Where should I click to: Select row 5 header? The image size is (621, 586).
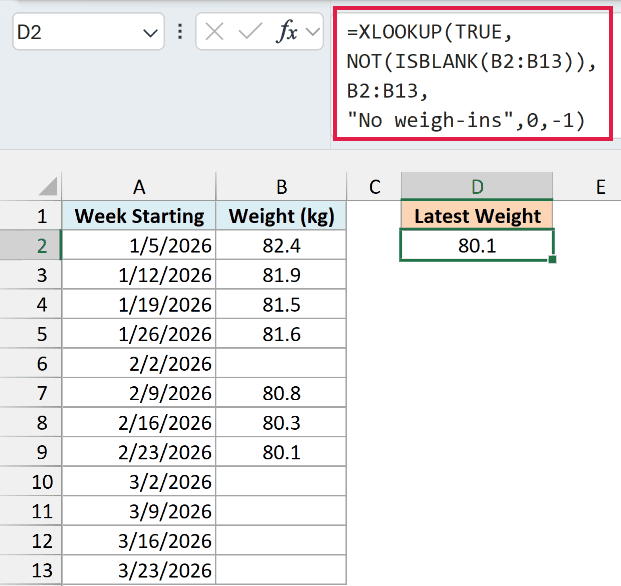(31, 334)
